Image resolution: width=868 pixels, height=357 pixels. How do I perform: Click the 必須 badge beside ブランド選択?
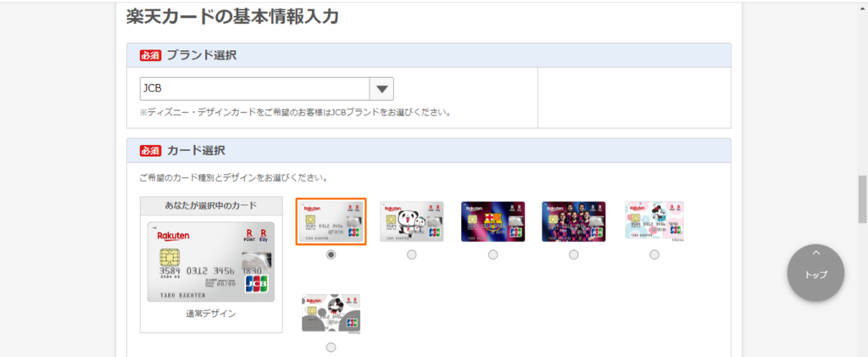point(150,55)
